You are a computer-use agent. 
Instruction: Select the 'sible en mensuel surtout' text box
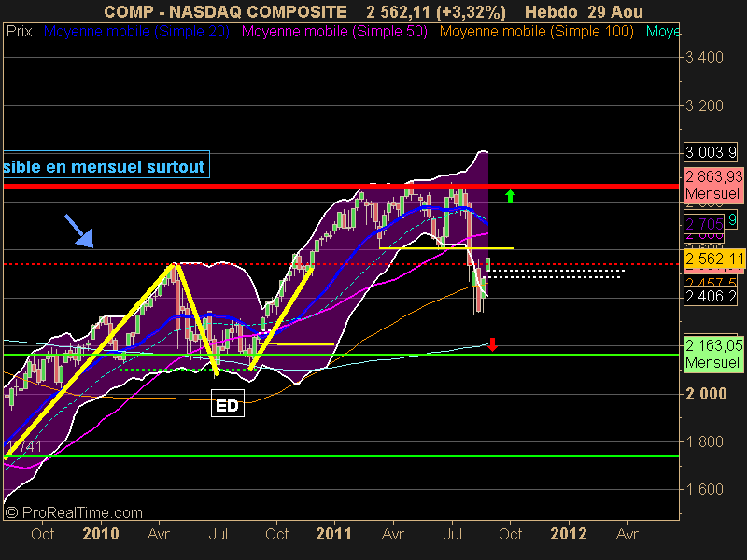(106, 165)
